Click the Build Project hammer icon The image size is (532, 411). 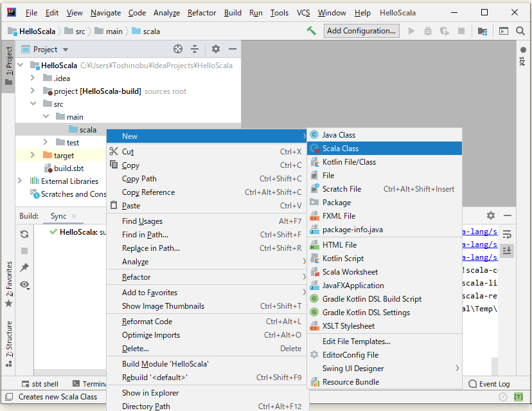pyautogui.click(x=311, y=31)
